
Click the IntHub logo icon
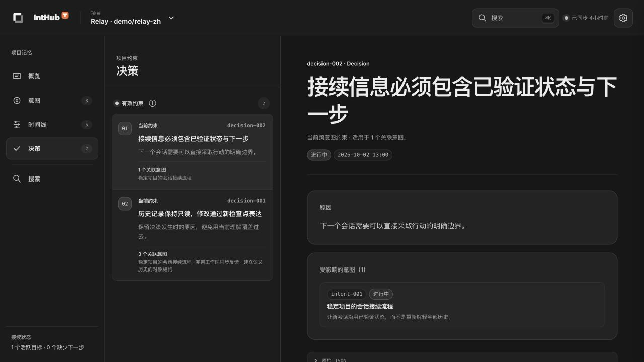[18, 18]
